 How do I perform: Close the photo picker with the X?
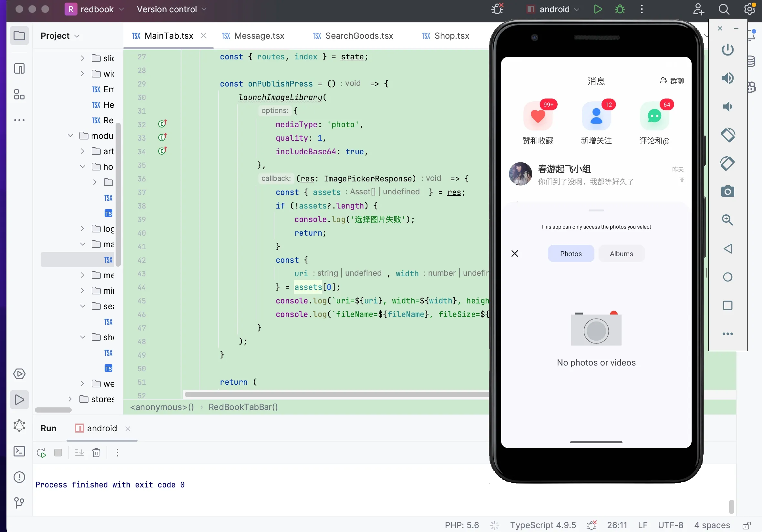pyautogui.click(x=514, y=253)
